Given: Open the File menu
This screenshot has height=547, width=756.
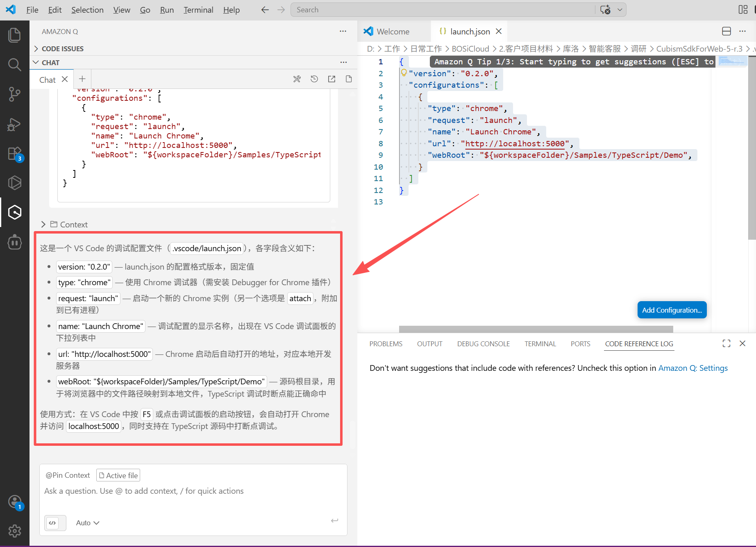Looking at the screenshot, I should 32,10.
